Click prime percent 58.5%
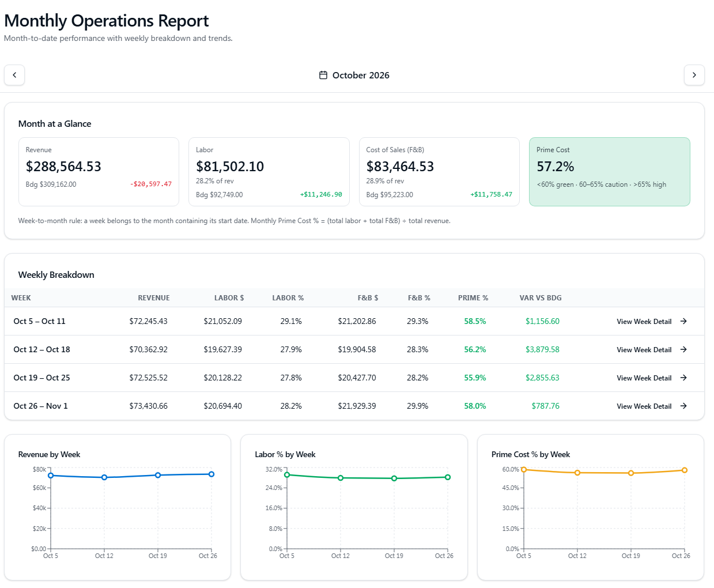714x588 pixels. tap(475, 321)
